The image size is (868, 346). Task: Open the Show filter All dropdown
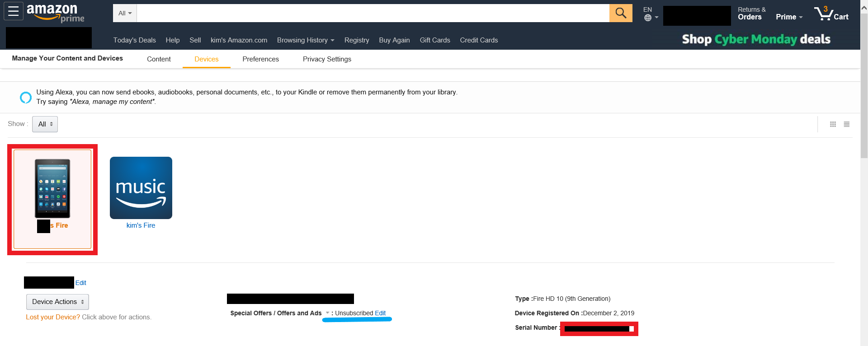click(45, 124)
